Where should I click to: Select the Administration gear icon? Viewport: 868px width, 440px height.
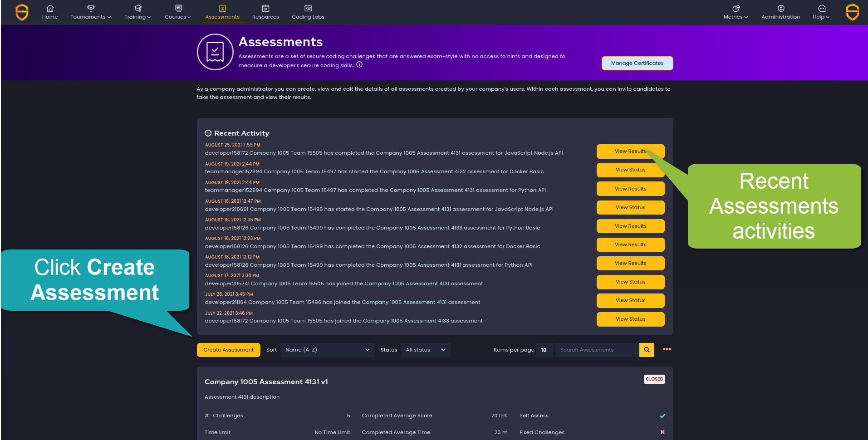click(x=780, y=8)
